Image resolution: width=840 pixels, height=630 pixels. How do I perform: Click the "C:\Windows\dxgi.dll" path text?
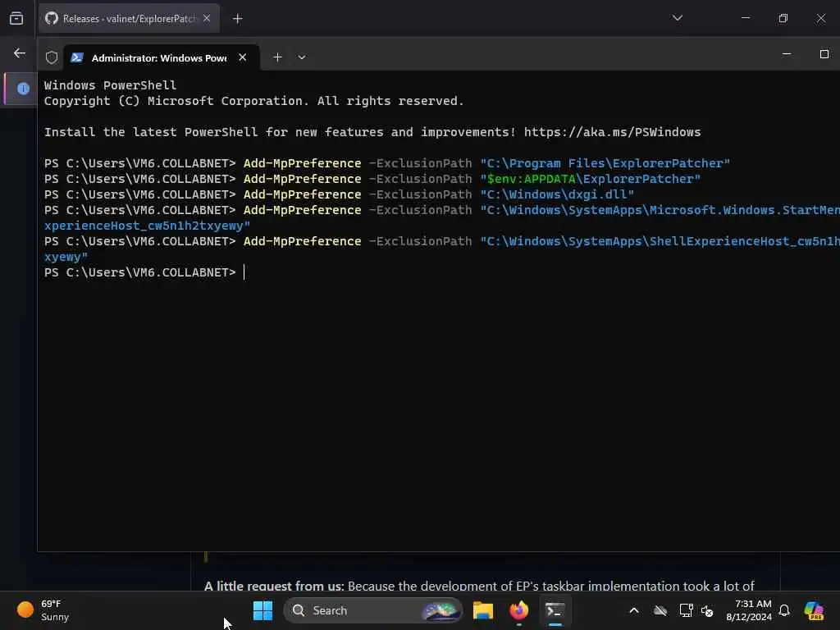point(557,194)
